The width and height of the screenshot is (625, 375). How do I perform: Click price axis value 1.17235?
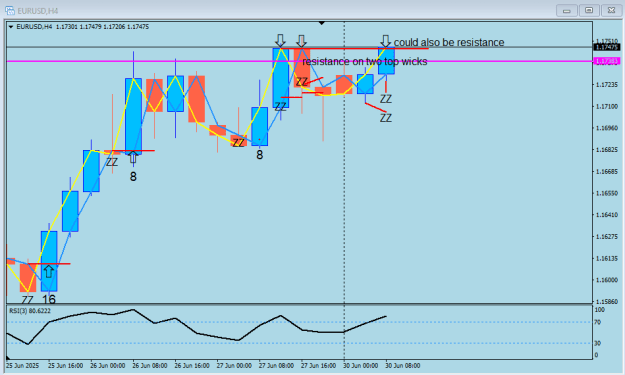pyautogui.click(x=607, y=85)
